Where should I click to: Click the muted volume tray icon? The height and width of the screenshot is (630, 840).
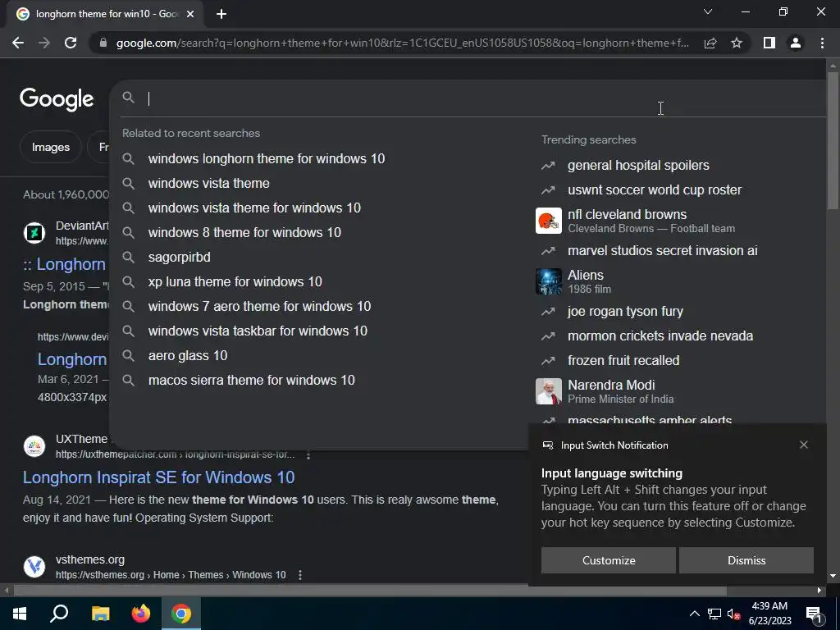click(x=734, y=614)
